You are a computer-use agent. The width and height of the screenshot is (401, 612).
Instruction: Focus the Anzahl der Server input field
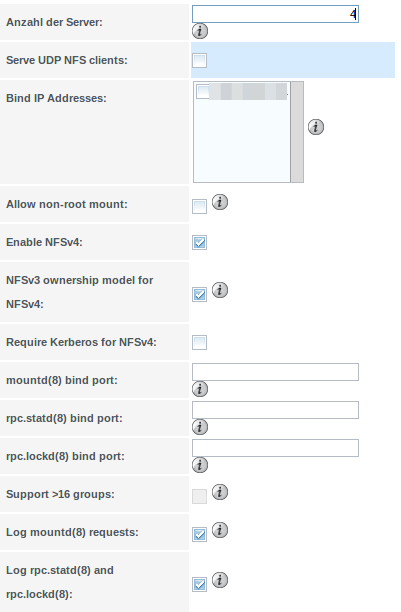275,14
